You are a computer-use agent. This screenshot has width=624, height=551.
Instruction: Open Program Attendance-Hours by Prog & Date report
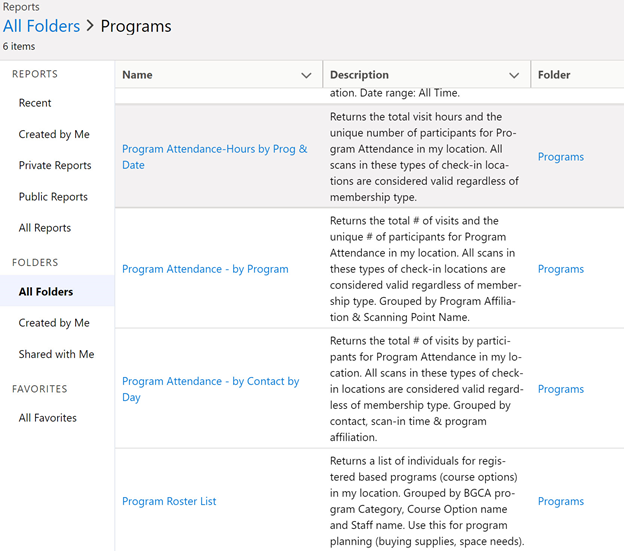click(x=214, y=157)
